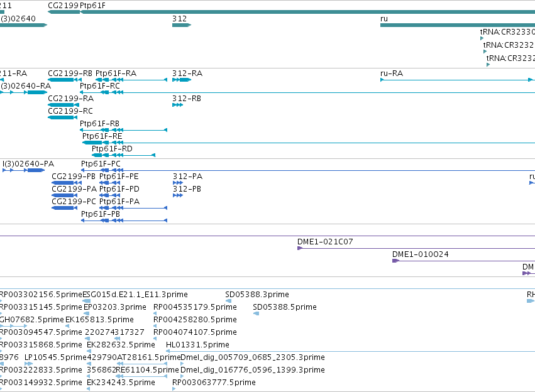Click the Ptp61F-RB transcript label
Viewport: 535px width, 392px height.
(x=99, y=123)
